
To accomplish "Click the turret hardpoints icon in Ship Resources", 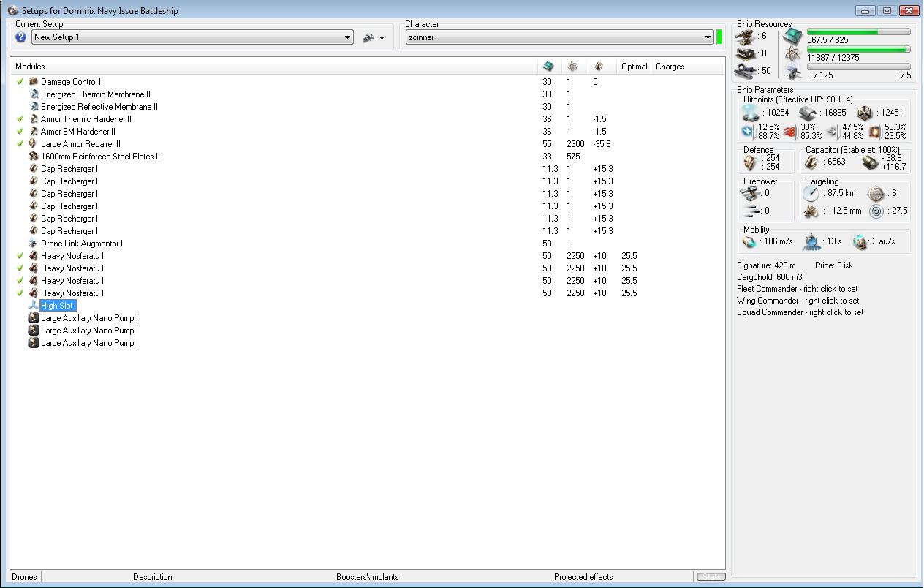I will (746, 36).
